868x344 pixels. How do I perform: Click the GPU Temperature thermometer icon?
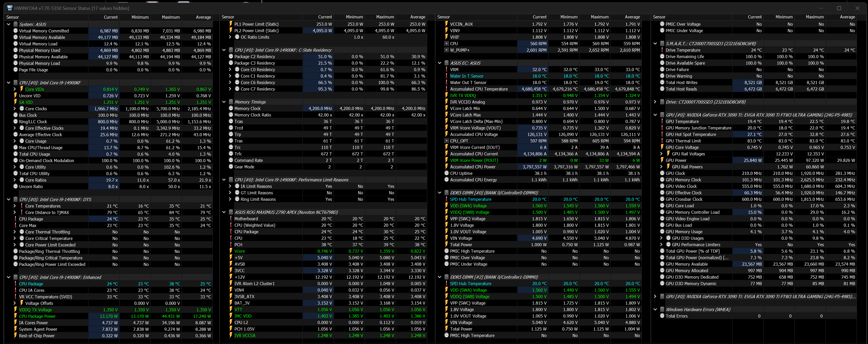pyautogui.click(x=662, y=121)
